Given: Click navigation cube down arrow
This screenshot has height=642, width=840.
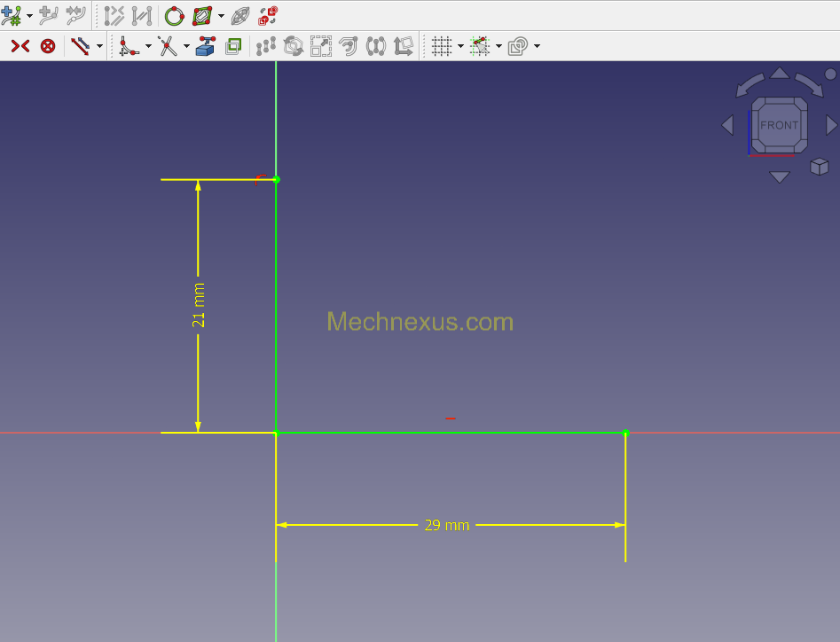Looking at the screenshot, I should 780,176.
